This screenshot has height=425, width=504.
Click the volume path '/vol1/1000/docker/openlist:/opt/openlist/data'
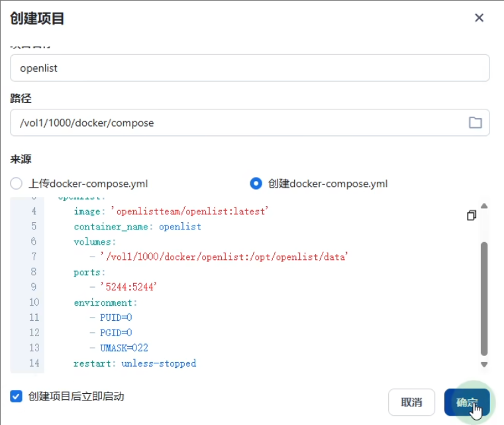224,257
